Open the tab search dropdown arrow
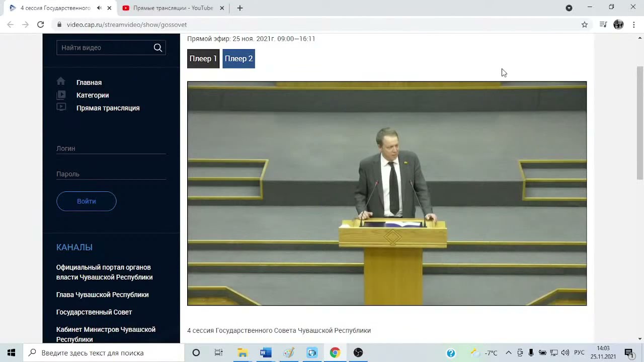The height and width of the screenshot is (362, 644). point(569,8)
